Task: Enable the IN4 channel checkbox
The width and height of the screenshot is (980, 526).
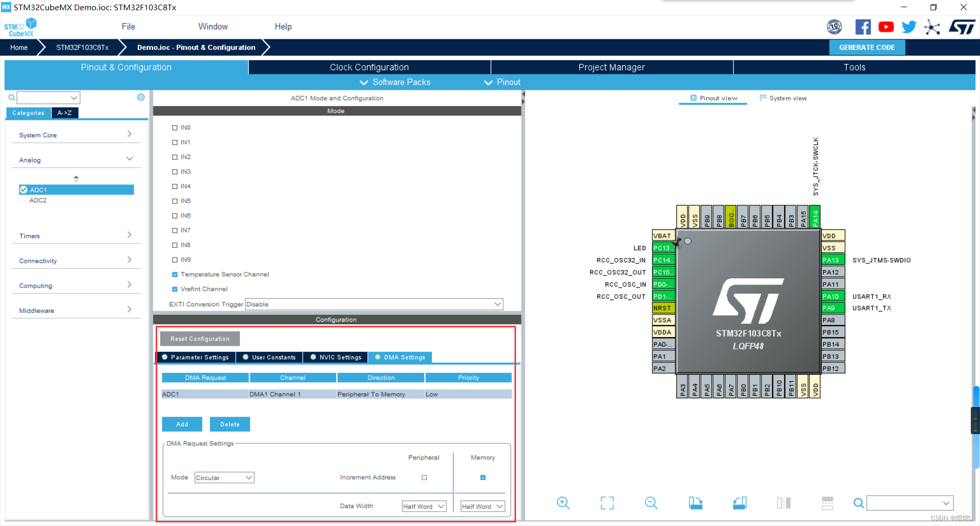Action: [175, 186]
